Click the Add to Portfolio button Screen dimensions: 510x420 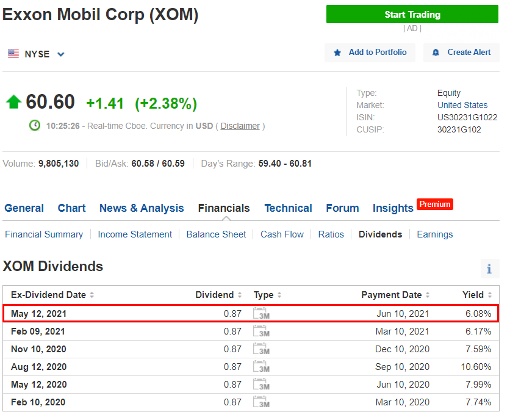click(370, 52)
